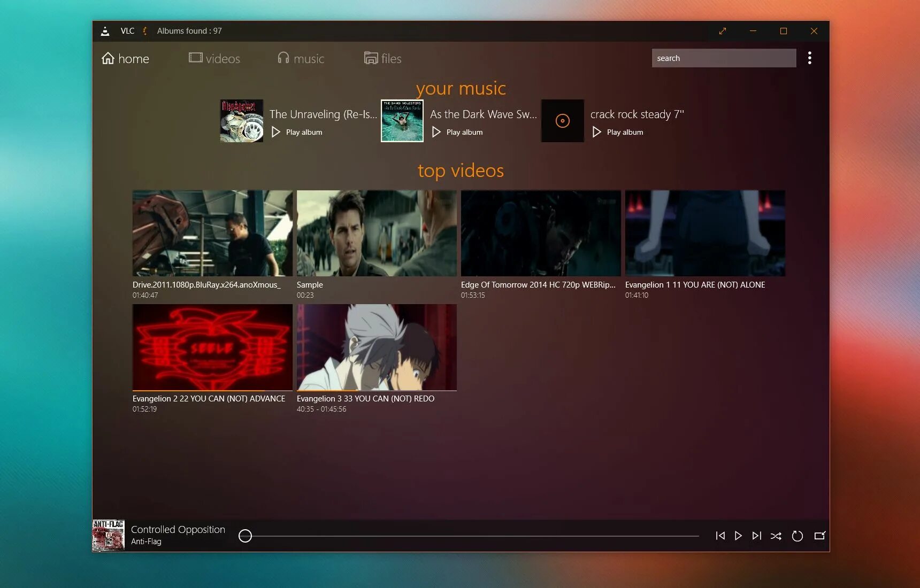Open the three-dot more options menu
This screenshot has width=920, height=588.
(x=810, y=58)
